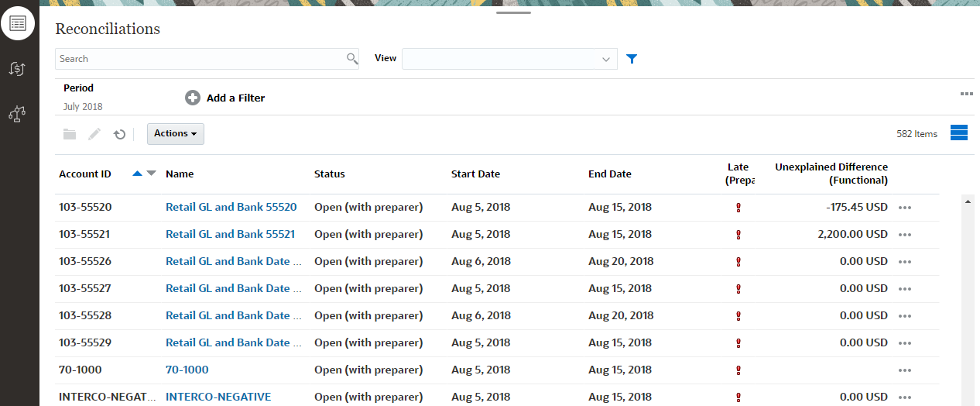This screenshot has height=406, width=980.
Task: Sort Account ID ascending arrow
Action: click(x=137, y=174)
